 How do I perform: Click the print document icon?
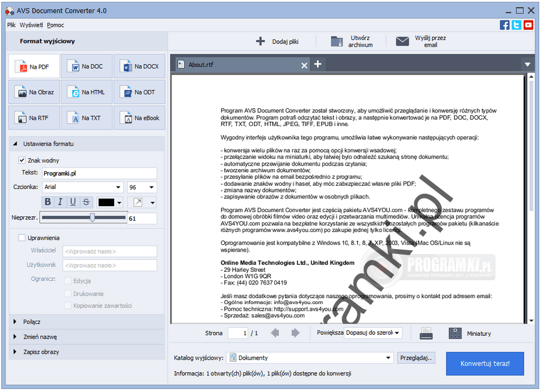tap(426, 333)
